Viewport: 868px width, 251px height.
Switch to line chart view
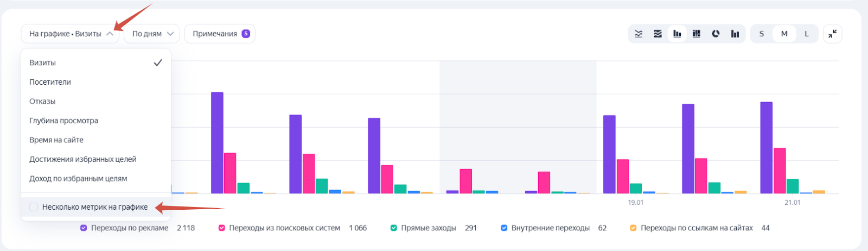point(639,34)
